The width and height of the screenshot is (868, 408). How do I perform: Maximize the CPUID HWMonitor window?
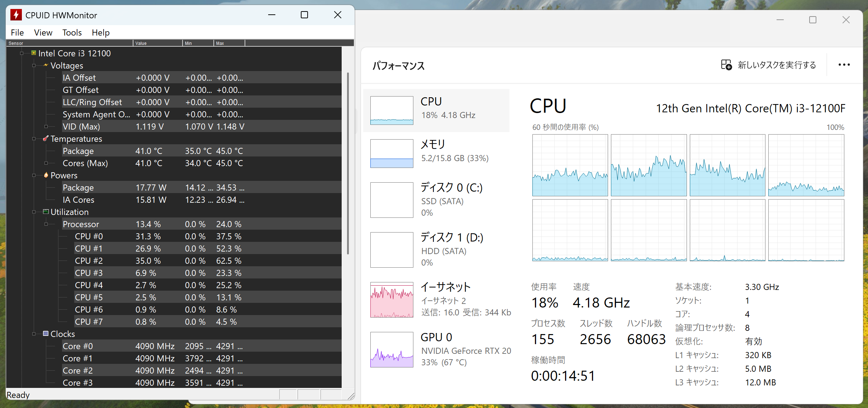[304, 15]
